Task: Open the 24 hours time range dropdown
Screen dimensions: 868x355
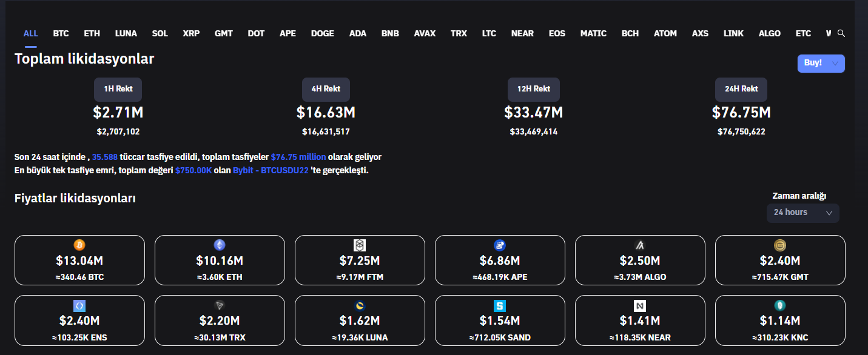Action: [802, 213]
